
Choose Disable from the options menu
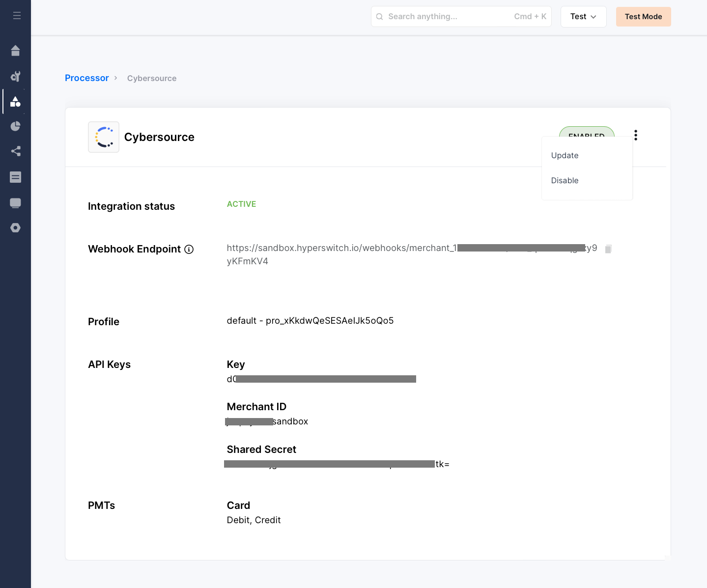point(565,181)
